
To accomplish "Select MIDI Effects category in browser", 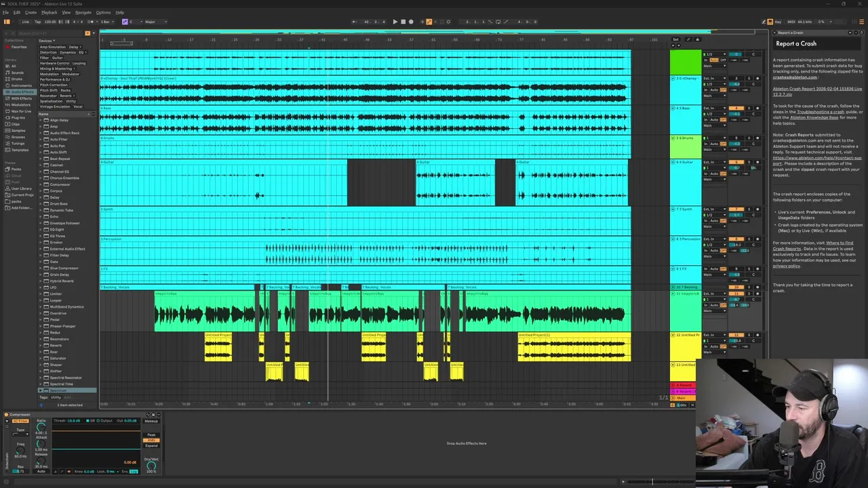I will click(x=20, y=98).
